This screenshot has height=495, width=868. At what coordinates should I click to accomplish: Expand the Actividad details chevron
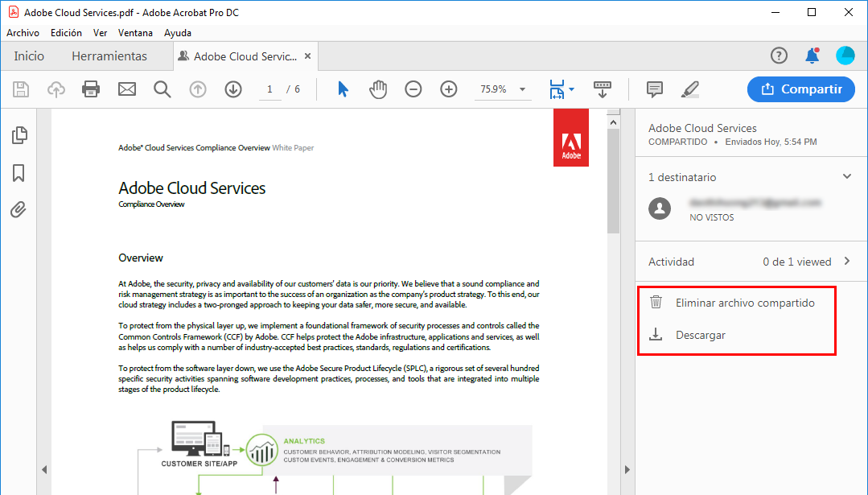(847, 261)
